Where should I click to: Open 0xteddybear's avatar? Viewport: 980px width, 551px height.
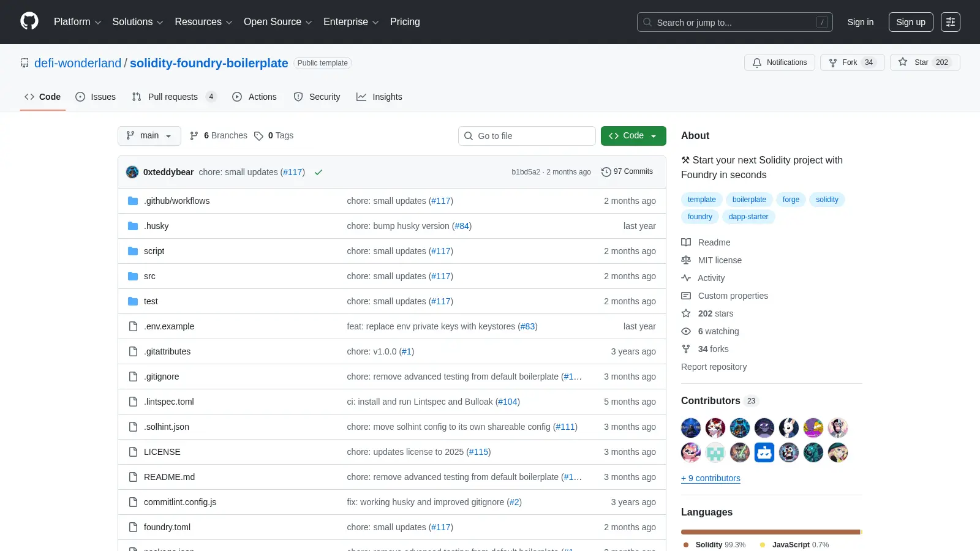tap(132, 172)
